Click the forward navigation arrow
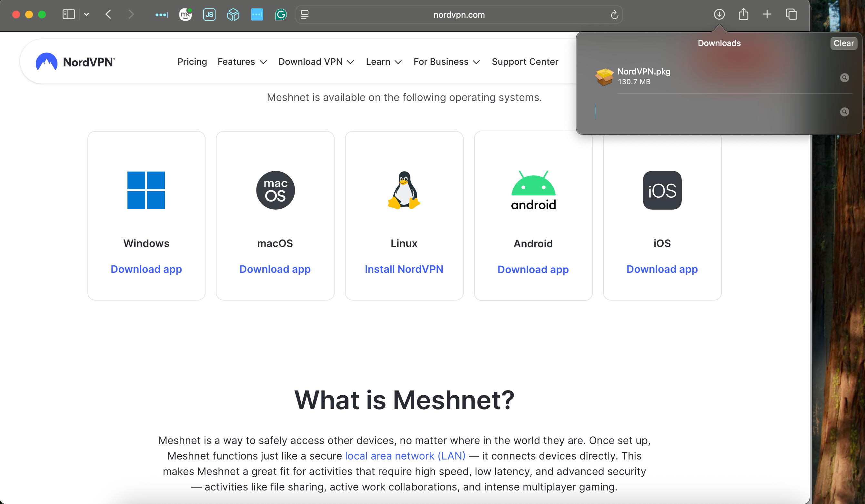Image resolution: width=865 pixels, height=504 pixels. [131, 15]
